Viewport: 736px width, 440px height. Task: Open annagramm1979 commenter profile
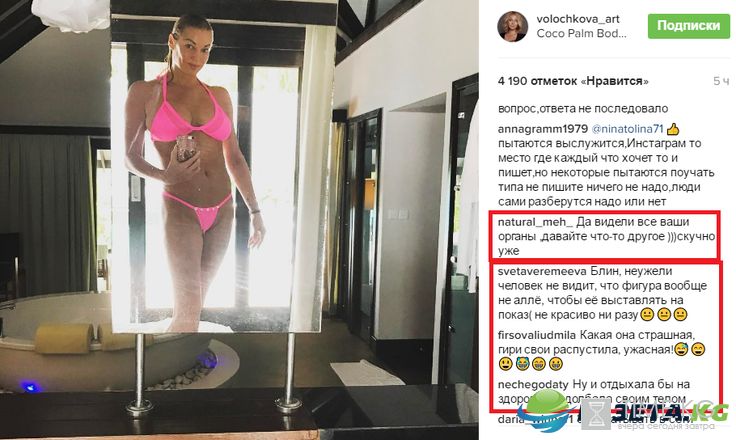tap(543, 129)
